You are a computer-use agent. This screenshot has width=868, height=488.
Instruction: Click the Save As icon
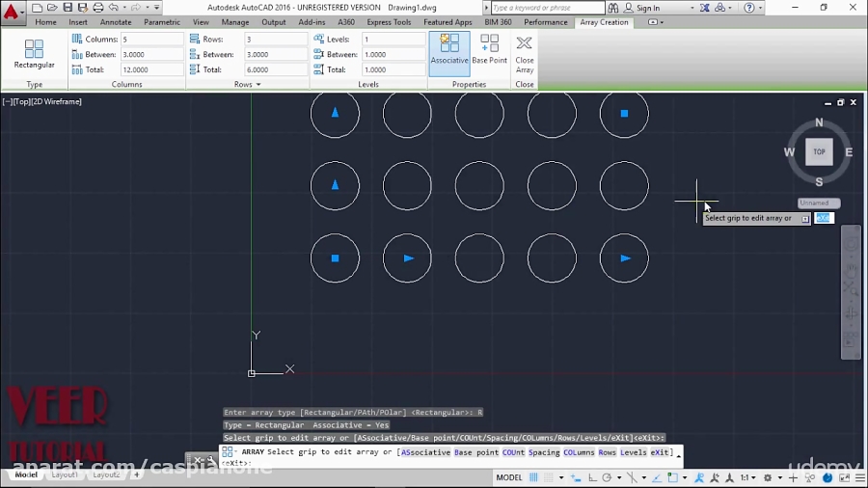tap(83, 8)
